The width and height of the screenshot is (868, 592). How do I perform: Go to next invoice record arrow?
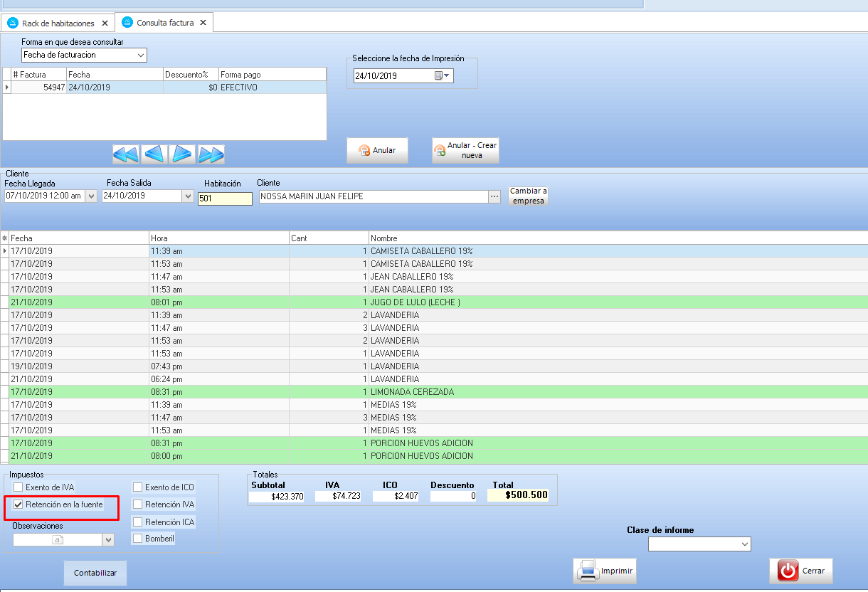click(x=183, y=154)
